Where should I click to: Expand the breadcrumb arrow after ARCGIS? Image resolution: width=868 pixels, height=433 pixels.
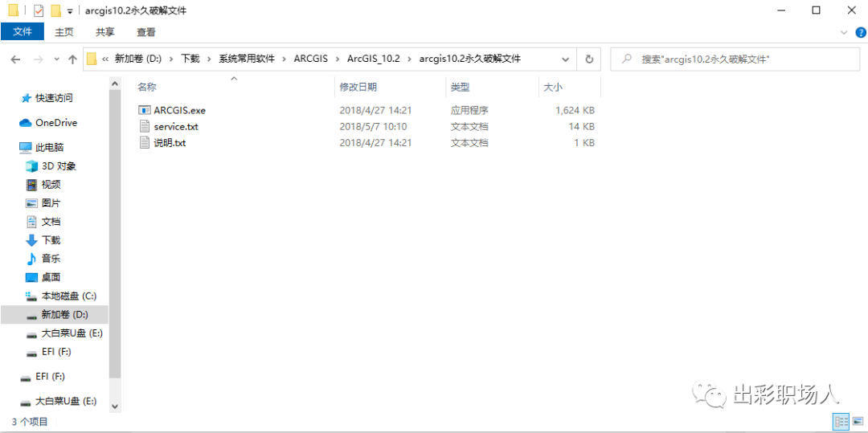(x=338, y=59)
